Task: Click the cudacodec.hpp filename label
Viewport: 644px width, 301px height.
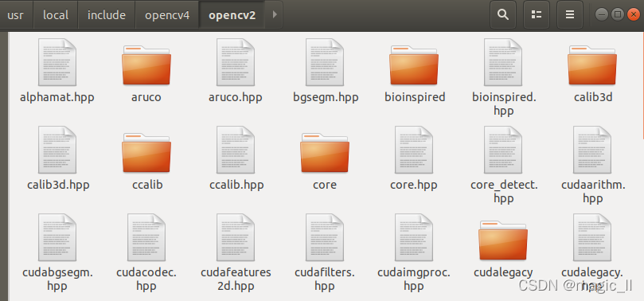Action: pos(146,279)
